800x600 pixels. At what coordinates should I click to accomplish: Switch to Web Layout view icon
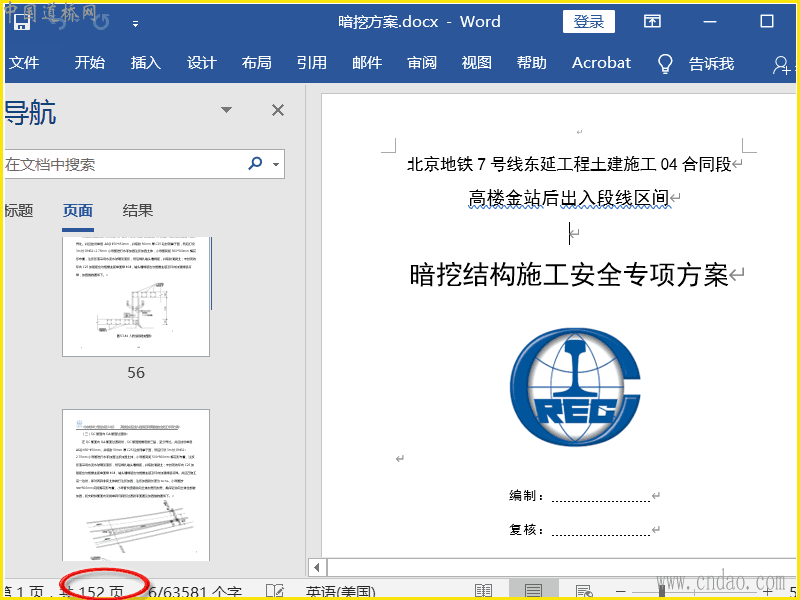(x=584, y=591)
